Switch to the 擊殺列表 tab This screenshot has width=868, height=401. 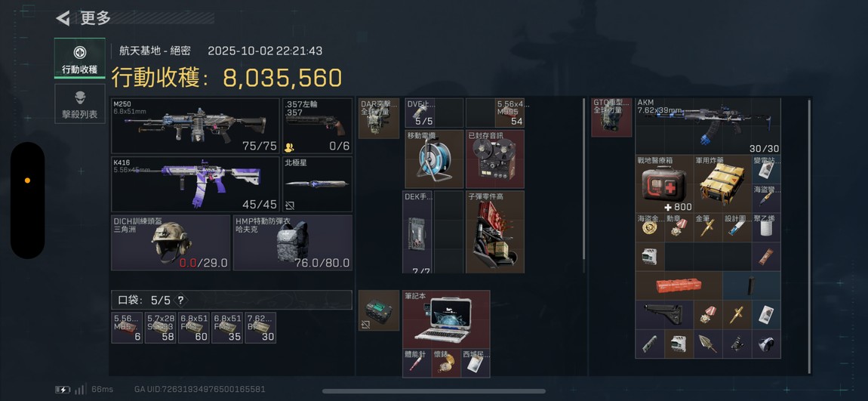pyautogui.click(x=80, y=103)
